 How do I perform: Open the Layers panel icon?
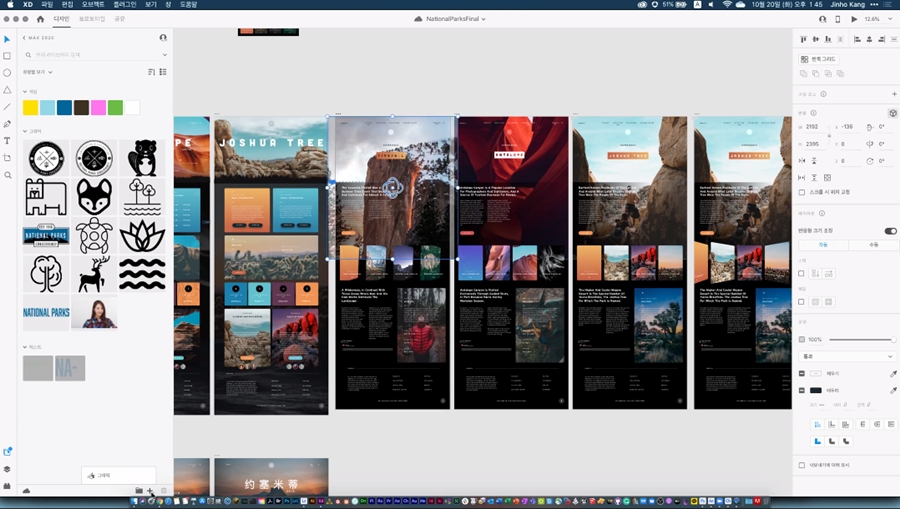click(7, 469)
